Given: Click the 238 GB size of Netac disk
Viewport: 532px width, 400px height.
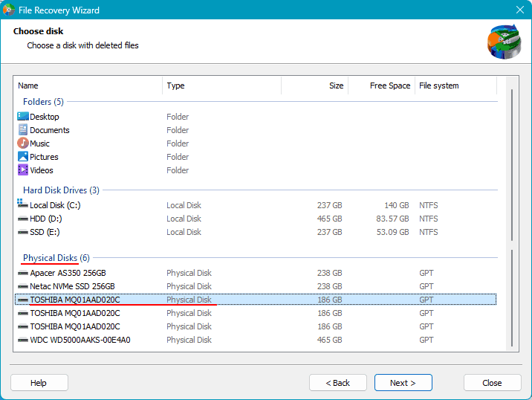Looking at the screenshot, I should pos(329,286).
